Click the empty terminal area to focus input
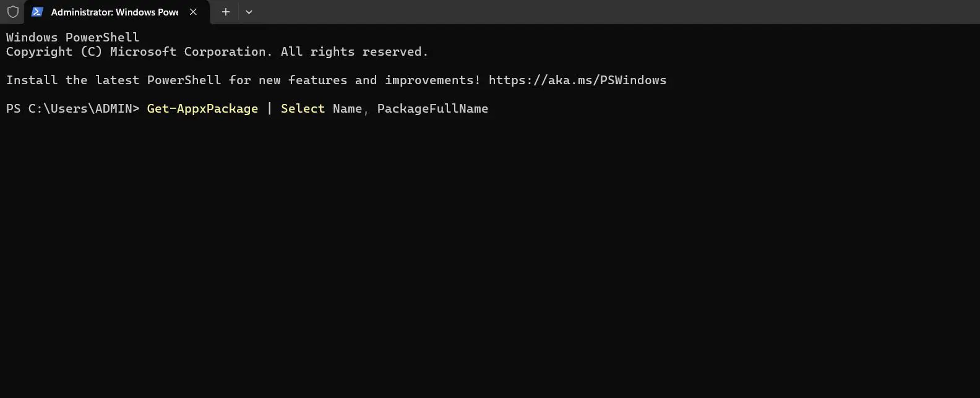The height and width of the screenshot is (398, 980). [489, 248]
